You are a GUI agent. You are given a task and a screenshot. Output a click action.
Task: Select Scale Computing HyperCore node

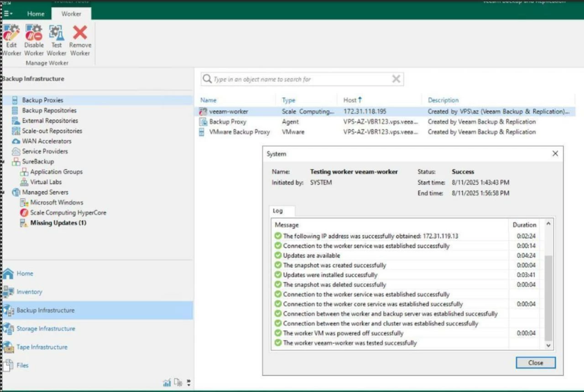(x=68, y=213)
